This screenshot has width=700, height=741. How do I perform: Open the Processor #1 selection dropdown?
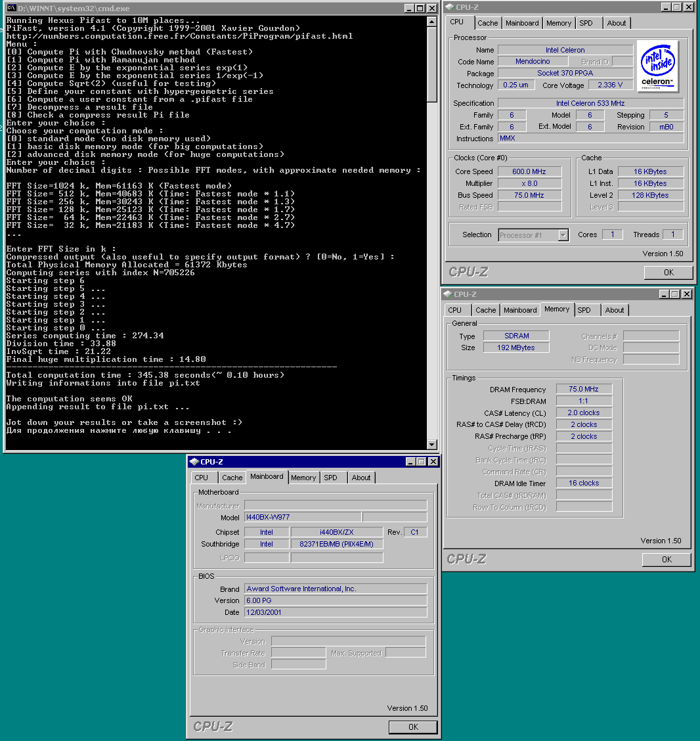point(563,235)
